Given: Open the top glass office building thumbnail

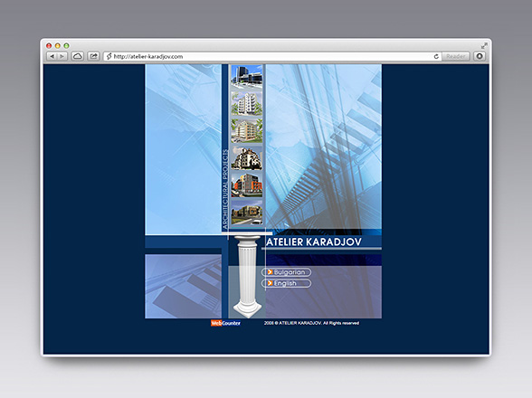Looking at the screenshot, I should tap(247, 77).
